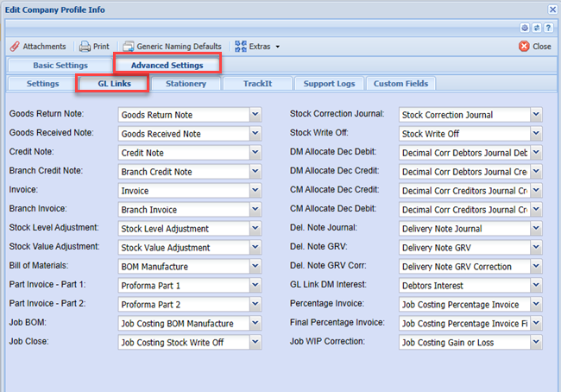Switch to the Basic Settings tab
Viewport: 561px width, 392px height.
[x=60, y=65]
